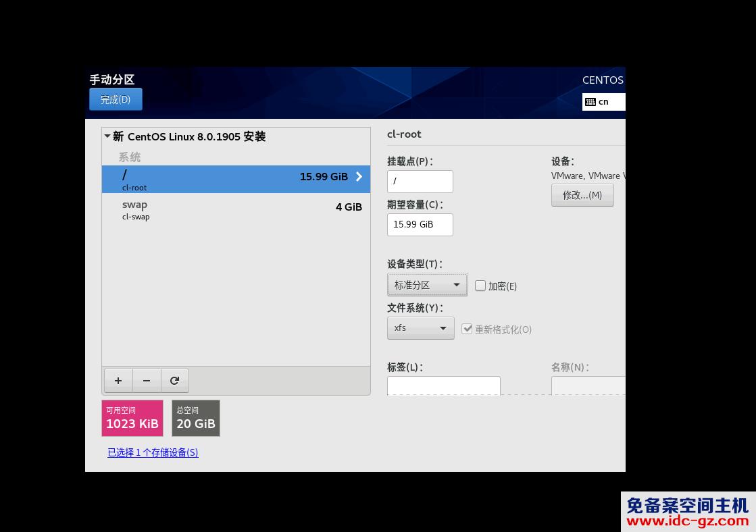The width and height of the screenshot is (756, 532).
Task: Click the 可用空间 1023 KiB indicator
Action: point(132,419)
